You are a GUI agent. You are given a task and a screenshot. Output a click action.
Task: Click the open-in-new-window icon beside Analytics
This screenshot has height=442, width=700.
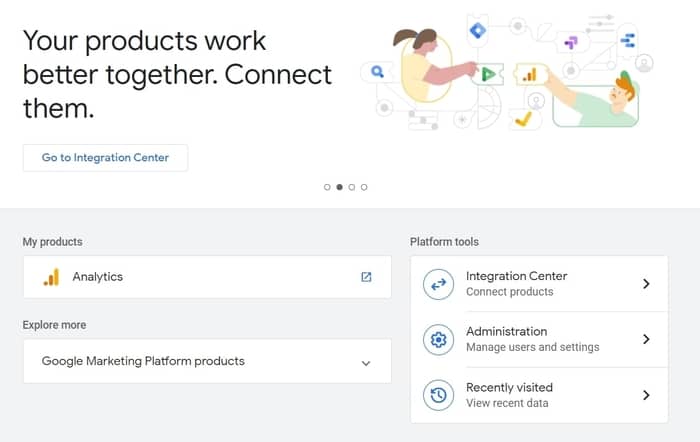pos(366,277)
